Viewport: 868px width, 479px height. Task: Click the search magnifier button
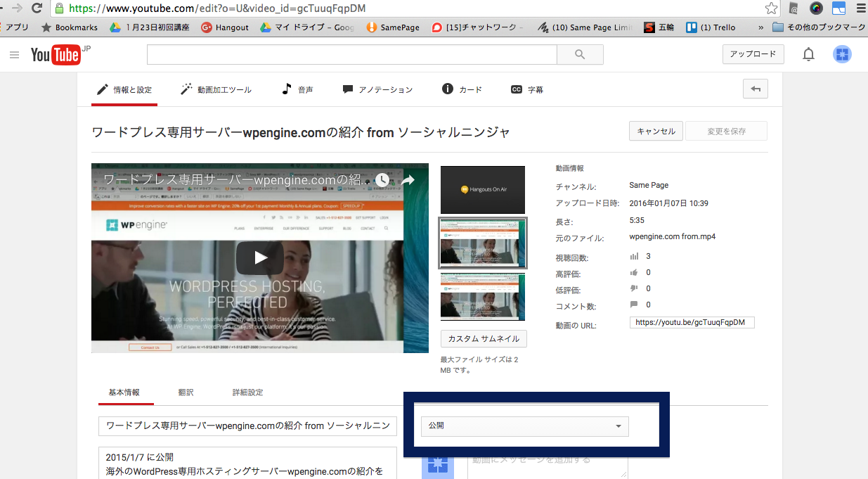580,55
